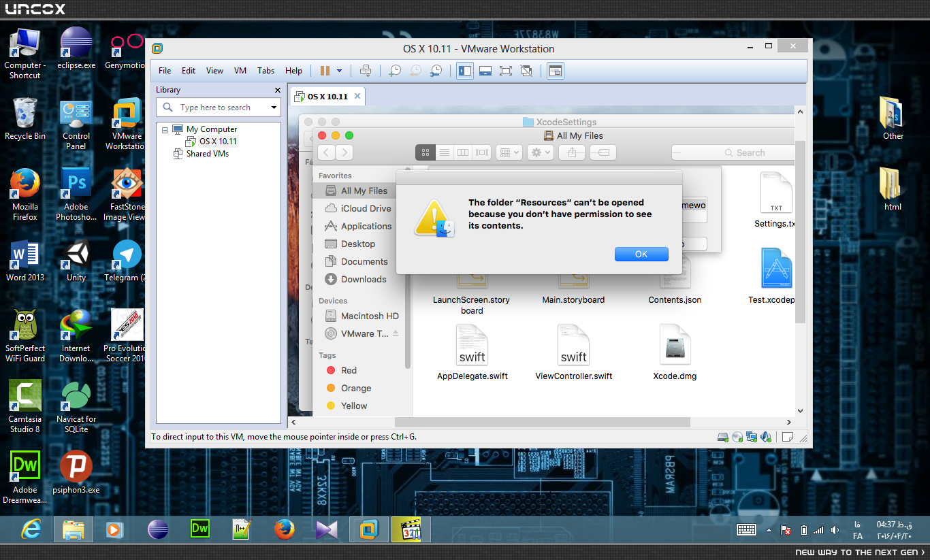Open Firefox from the Windows taskbar

click(285, 529)
